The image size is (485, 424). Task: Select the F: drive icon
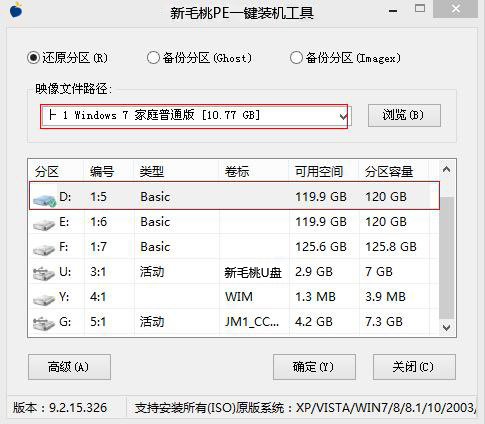(x=44, y=249)
